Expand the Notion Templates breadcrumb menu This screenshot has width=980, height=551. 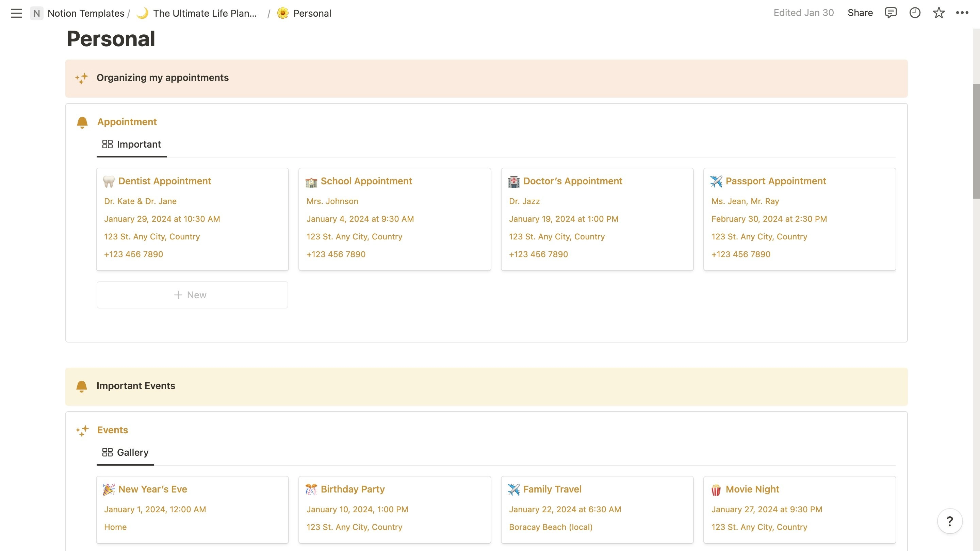(85, 13)
